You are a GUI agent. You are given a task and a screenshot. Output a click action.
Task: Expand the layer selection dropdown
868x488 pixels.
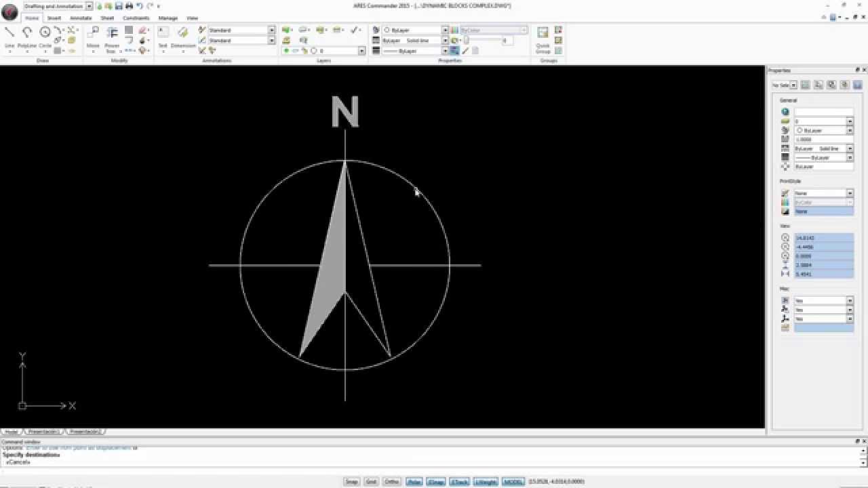coord(361,51)
